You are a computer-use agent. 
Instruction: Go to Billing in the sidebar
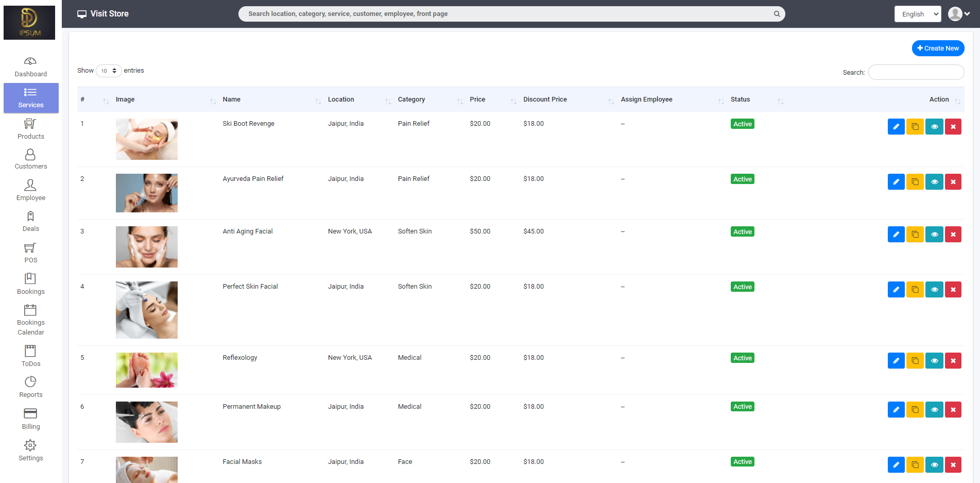pyautogui.click(x=30, y=419)
